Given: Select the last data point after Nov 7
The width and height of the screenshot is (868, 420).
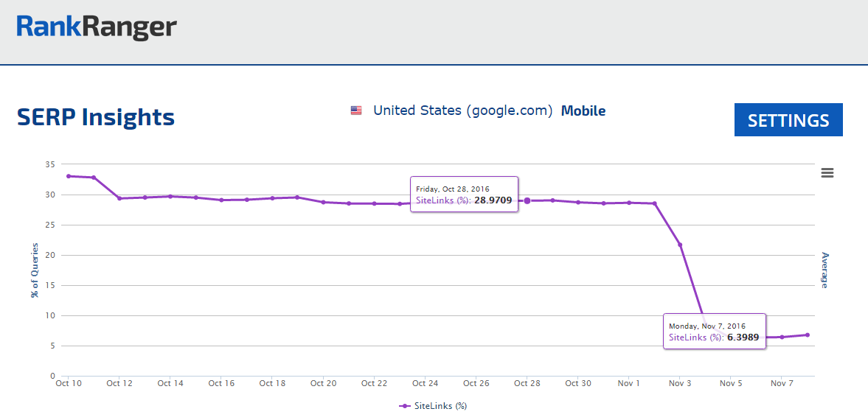Looking at the screenshot, I should tap(808, 335).
